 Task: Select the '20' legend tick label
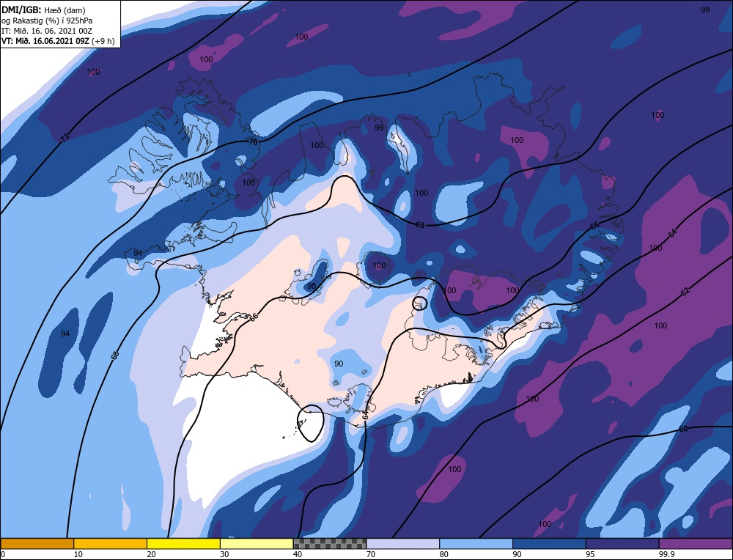coord(151,554)
